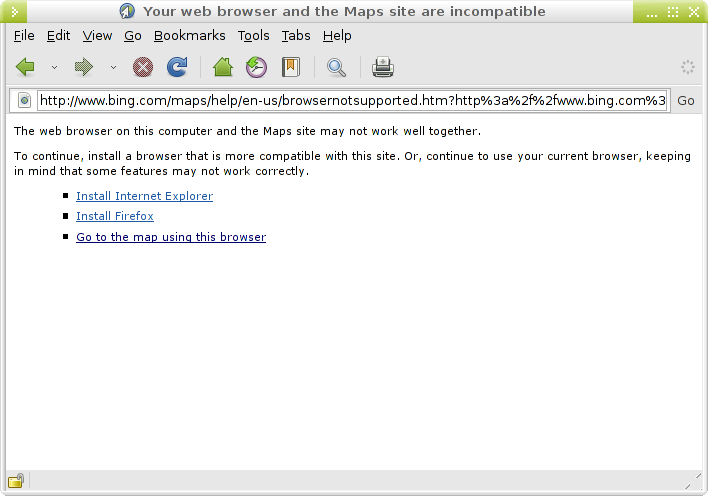Image resolution: width=708 pixels, height=496 pixels.
Task: Open the bookmarks toolbar icon
Action: pyautogui.click(x=291, y=67)
